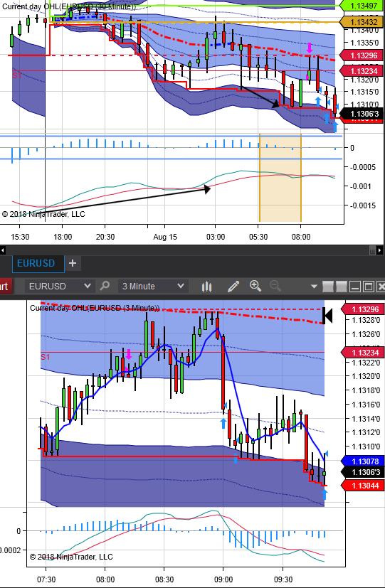Click the black 1.1306'3 marker on 30 Minute chart

point(362,114)
